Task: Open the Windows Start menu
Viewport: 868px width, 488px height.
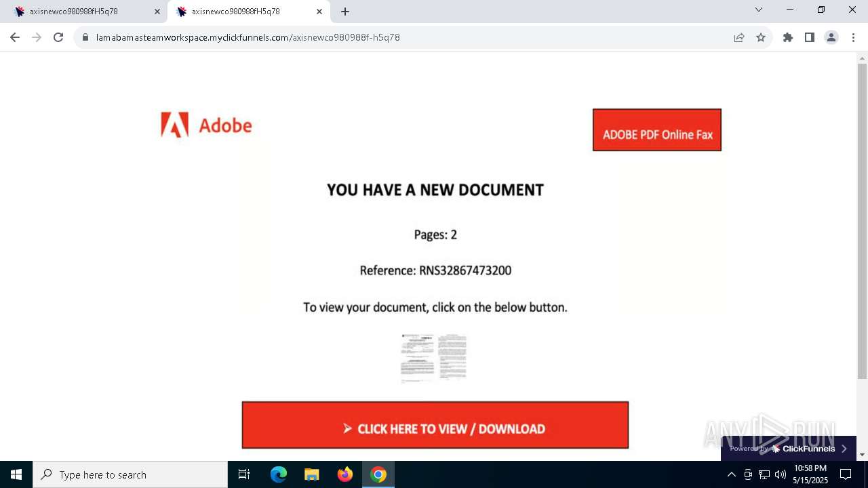Action: point(16,474)
